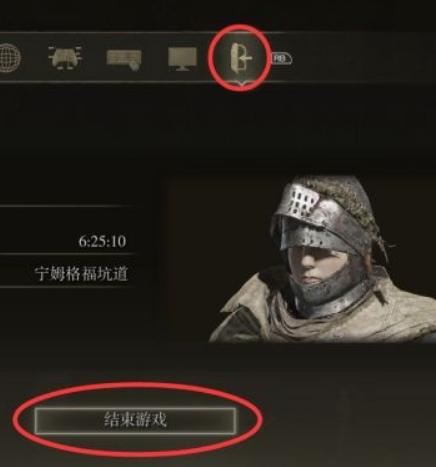Select the play time 6:25:10 entry
This screenshot has width=436, height=467.
(x=102, y=241)
